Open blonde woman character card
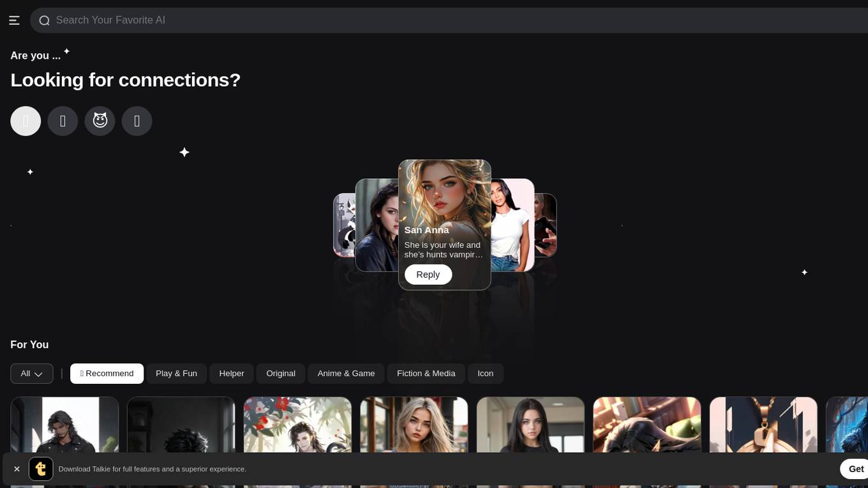Viewport: 868px width, 488px height. (414, 425)
